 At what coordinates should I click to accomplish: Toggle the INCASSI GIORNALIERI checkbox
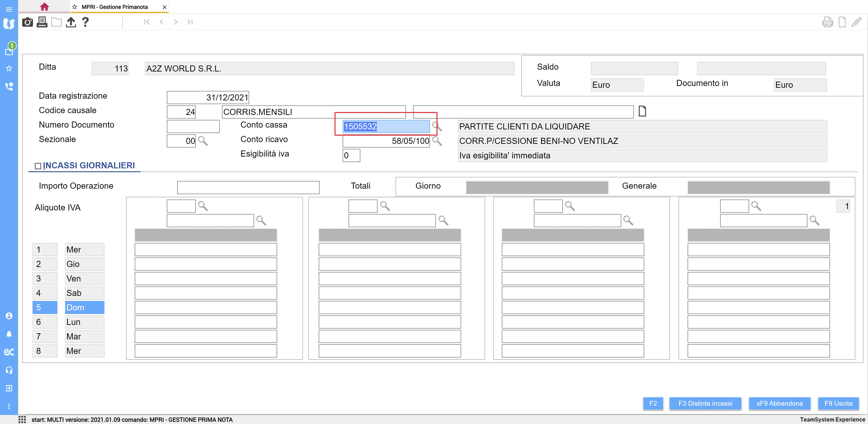[x=38, y=166]
